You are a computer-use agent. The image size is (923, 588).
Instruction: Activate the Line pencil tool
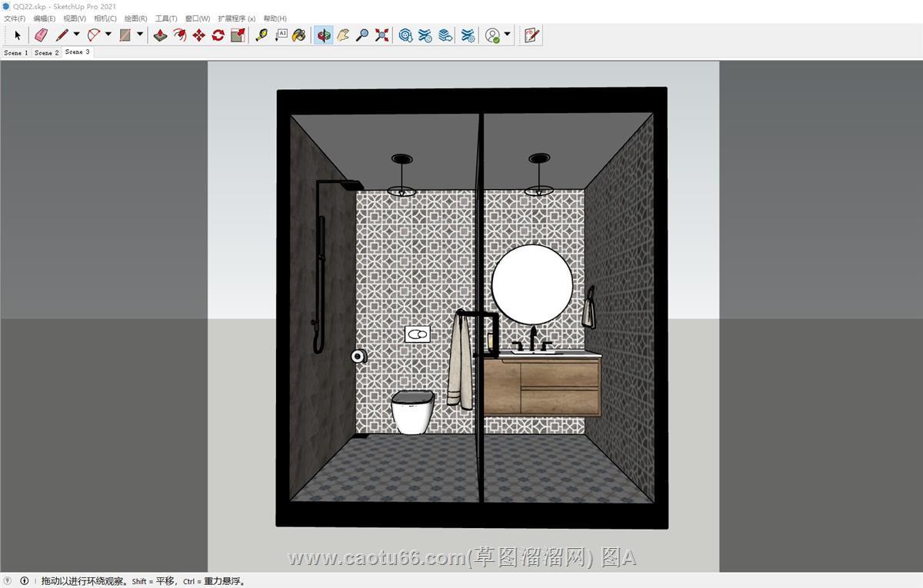(62, 35)
